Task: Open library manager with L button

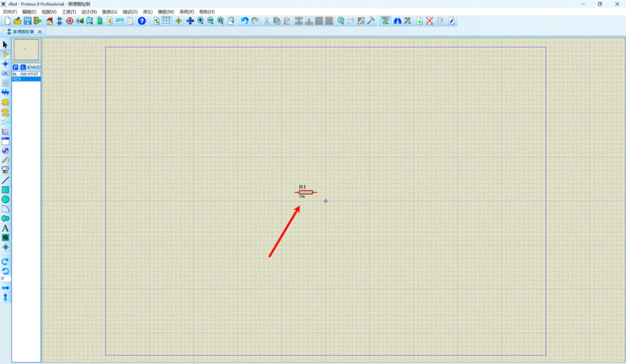Action: coord(23,67)
